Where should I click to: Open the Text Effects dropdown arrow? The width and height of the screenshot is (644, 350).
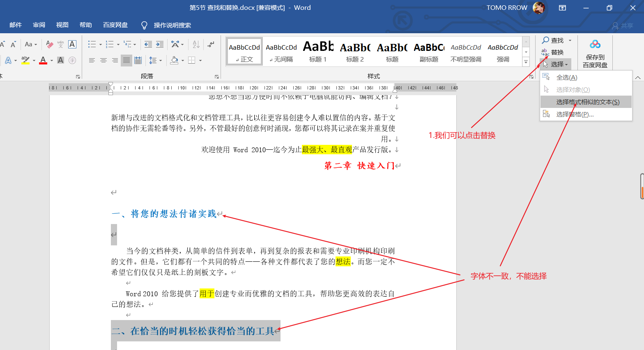click(16, 61)
